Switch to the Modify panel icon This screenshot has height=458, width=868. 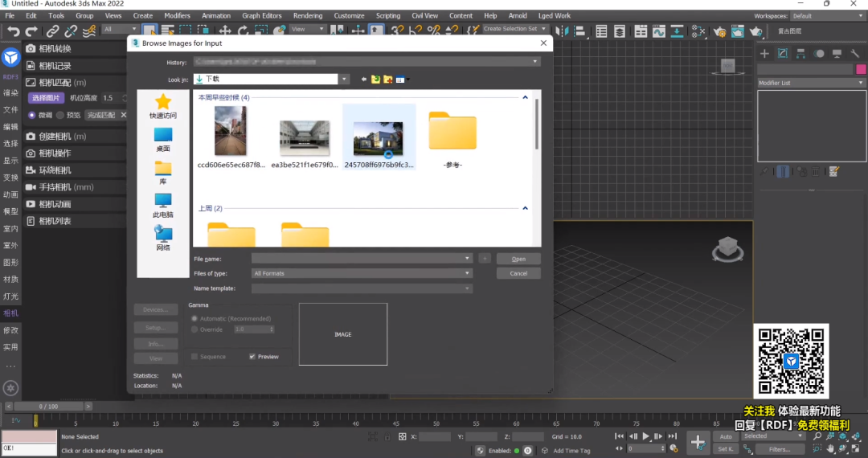coord(783,54)
